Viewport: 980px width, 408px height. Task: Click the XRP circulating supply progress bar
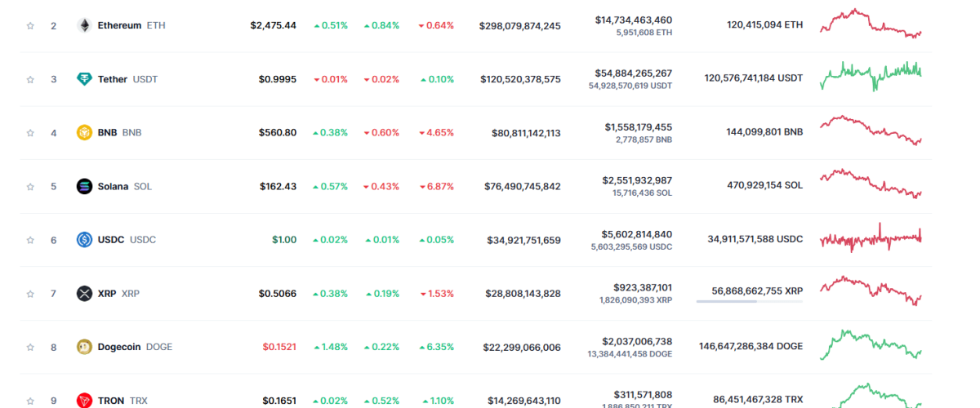click(x=749, y=301)
